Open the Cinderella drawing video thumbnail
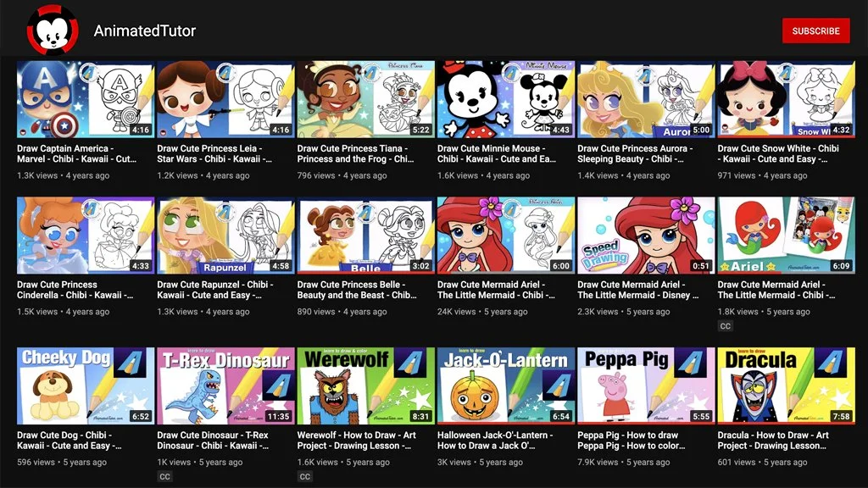The height and width of the screenshot is (488, 868). coord(86,236)
